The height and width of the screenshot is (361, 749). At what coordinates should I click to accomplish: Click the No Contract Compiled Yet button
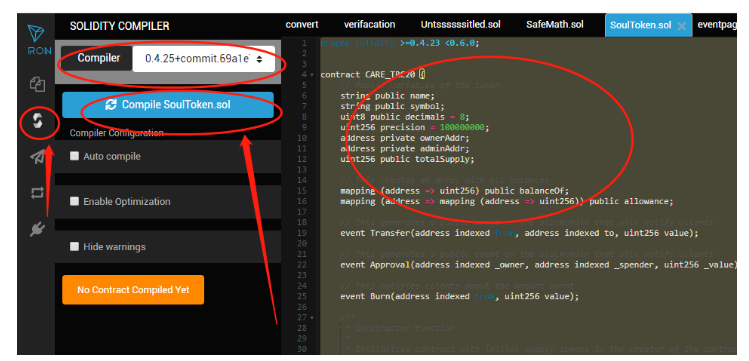click(133, 290)
